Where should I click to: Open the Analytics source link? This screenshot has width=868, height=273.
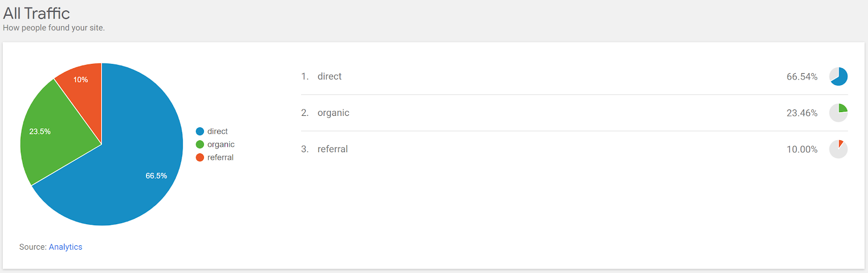(x=66, y=247)
